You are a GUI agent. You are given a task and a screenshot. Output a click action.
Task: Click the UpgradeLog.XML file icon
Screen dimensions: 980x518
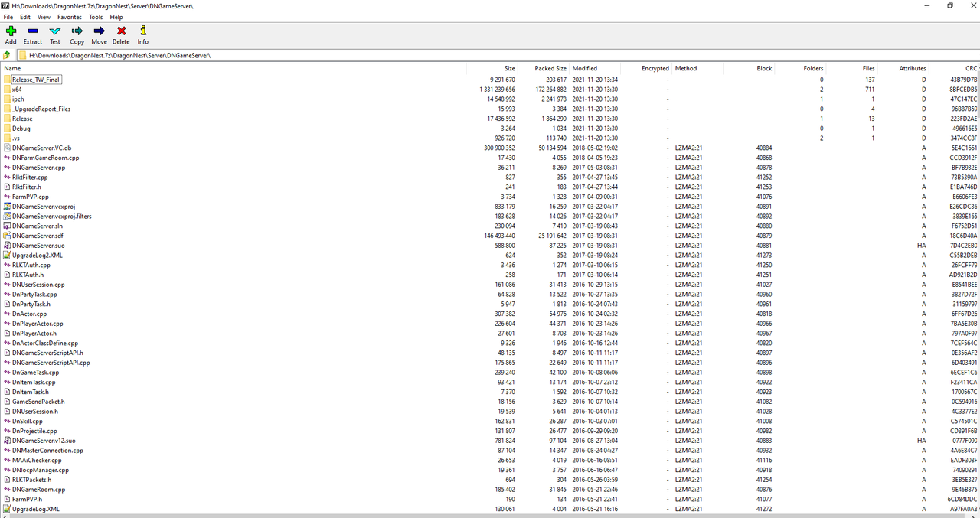(x=7, y=509)
